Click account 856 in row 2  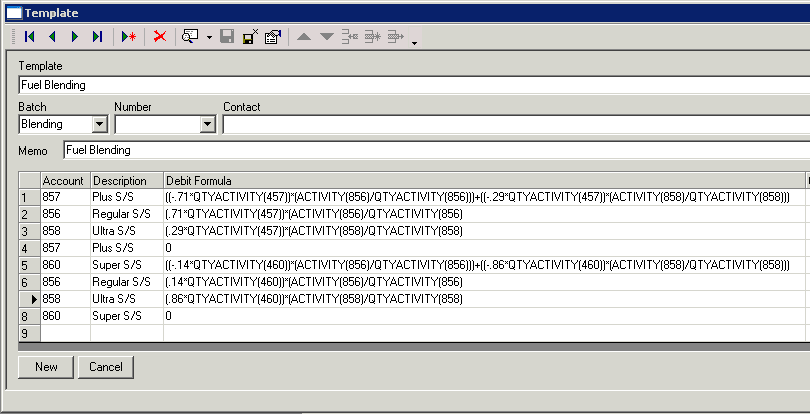tap(65, 214)
